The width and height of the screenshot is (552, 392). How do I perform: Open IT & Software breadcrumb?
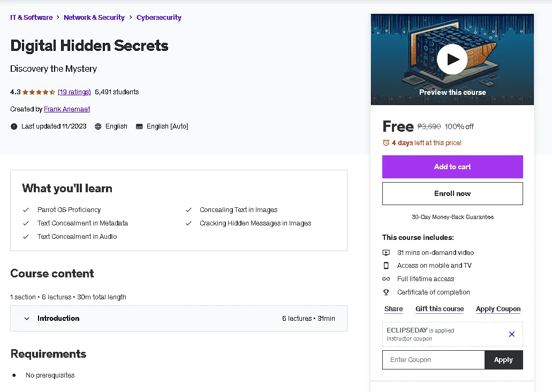pos(32,17)
